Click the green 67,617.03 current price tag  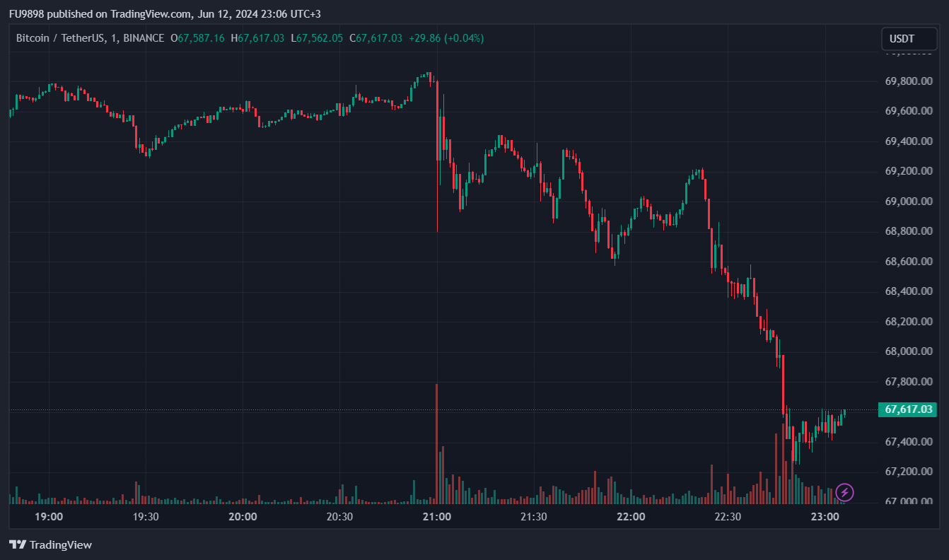coord(907,409)
